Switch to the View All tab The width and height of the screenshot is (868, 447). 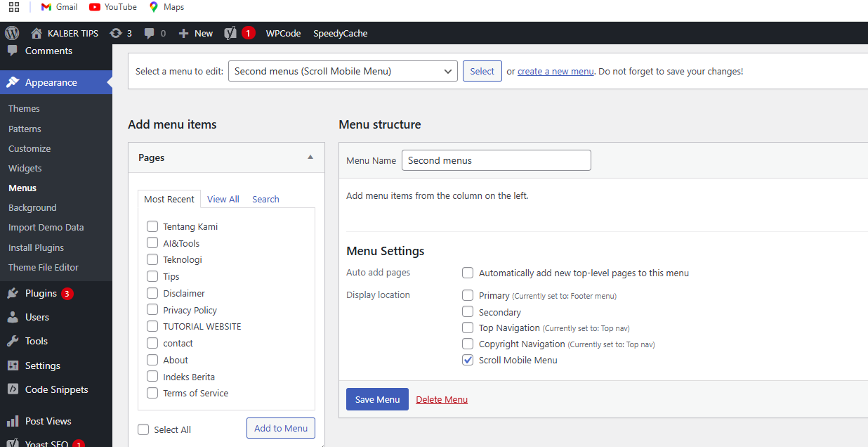click(223, 199)
